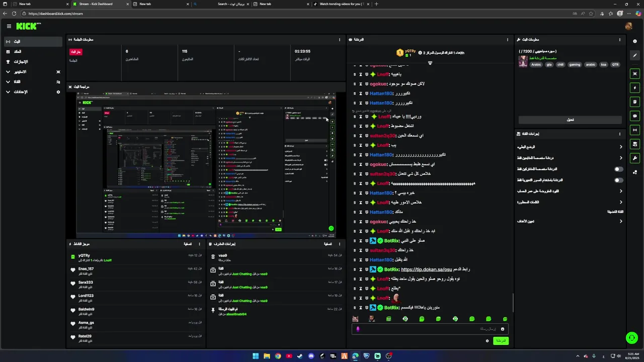The height and width of the screenshot is (362, 644).
Task: Open the profile avatar menu
Action: point(628,26)
